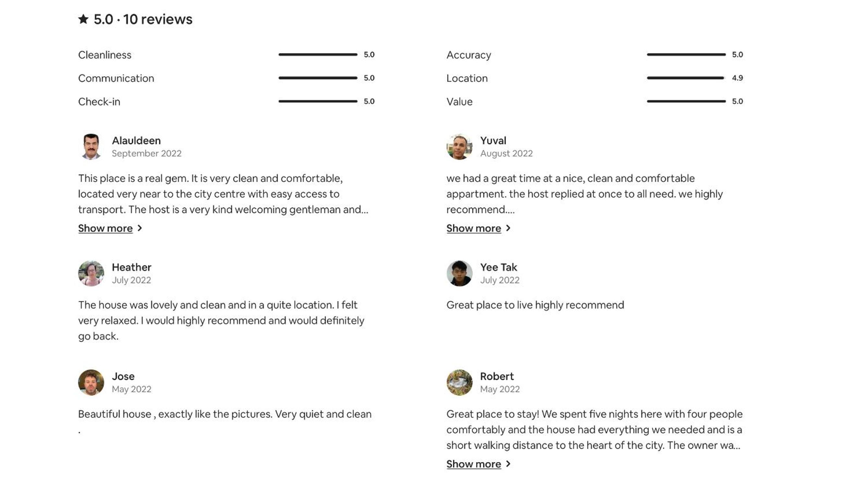868x490 pixels.
Task: Click the Heather reviewer name
Action: [x=131, y=267]
